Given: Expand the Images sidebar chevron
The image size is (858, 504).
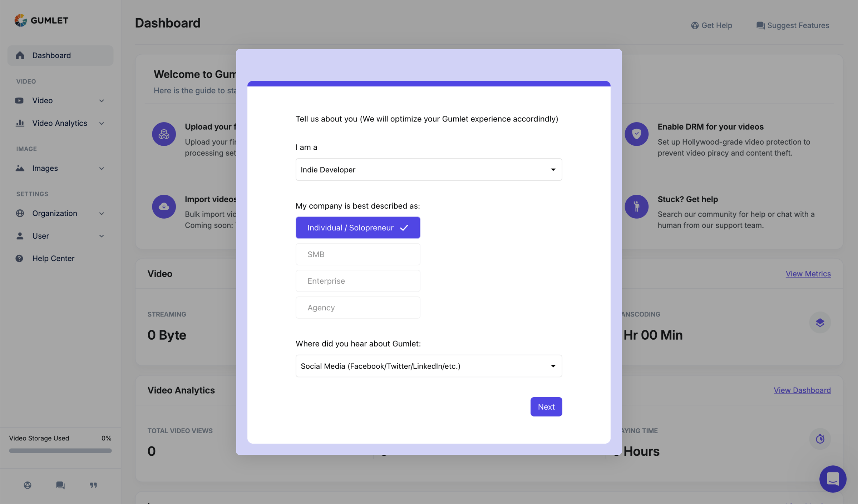Looking at the screenshot, I should coord(102,168).
